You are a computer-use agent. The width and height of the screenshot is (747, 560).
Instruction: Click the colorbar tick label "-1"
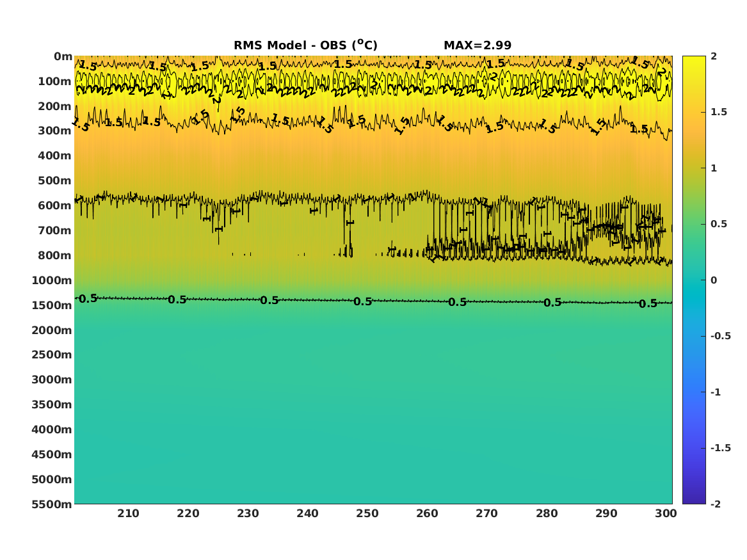click(716, 392)
